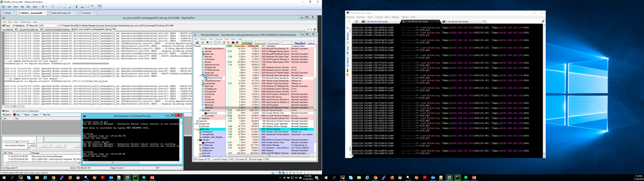Open the VMware File menu
Viewport: 644px width, 181px height.
pyautogui.click(x=4, y=7)
